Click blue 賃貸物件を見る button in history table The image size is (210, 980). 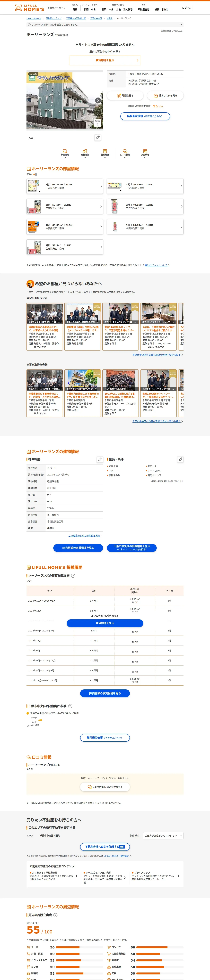click(105, 623)
